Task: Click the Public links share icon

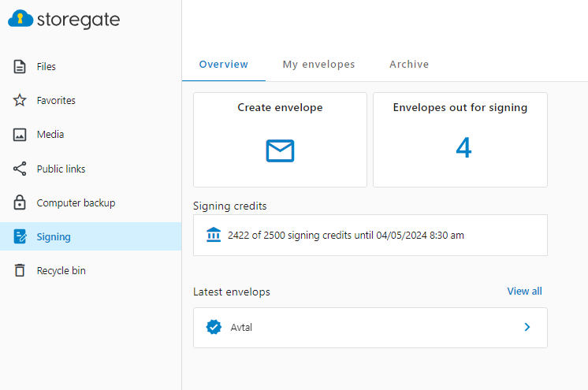Action: [20, 169]
